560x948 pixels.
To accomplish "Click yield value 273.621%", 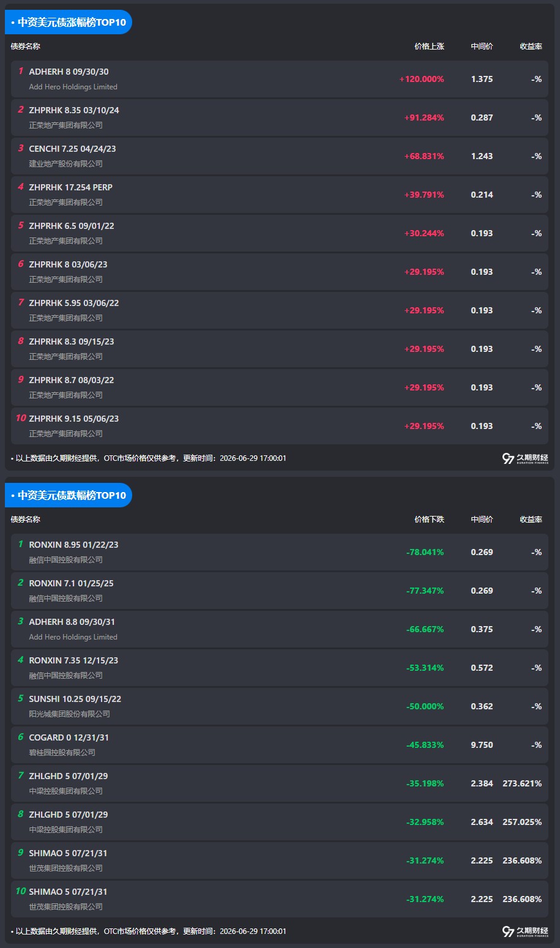I will tap(522, 783).
